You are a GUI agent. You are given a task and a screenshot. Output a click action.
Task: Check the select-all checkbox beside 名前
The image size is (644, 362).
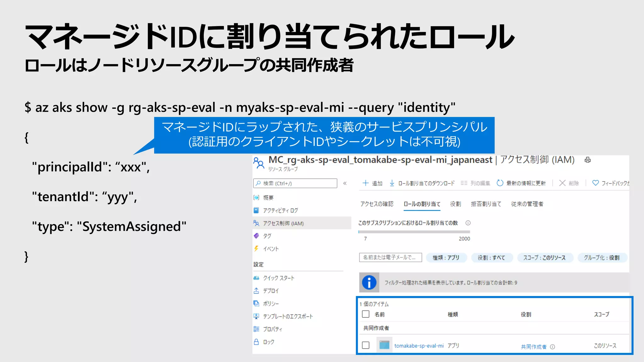(366, 314)
